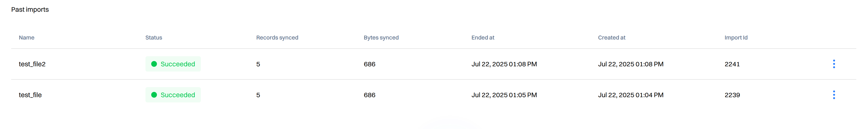Click Succeeded badge in test_file2 row
The height and width of the screenshot is (129, 868).
(173, 64)
